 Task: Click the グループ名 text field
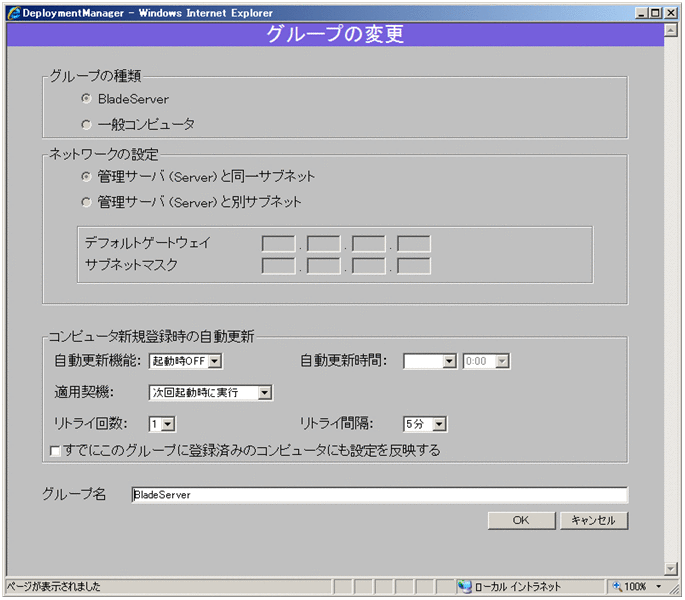point(380,495)
